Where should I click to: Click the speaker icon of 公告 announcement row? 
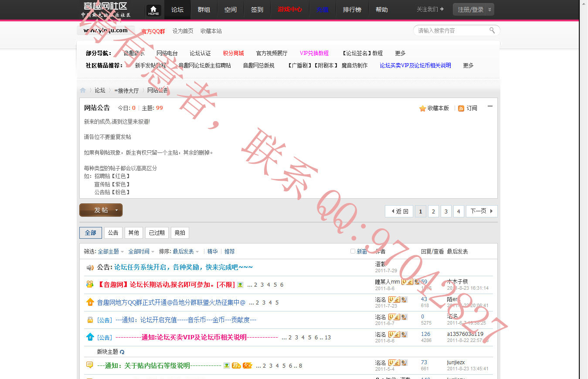pos(90,267)
